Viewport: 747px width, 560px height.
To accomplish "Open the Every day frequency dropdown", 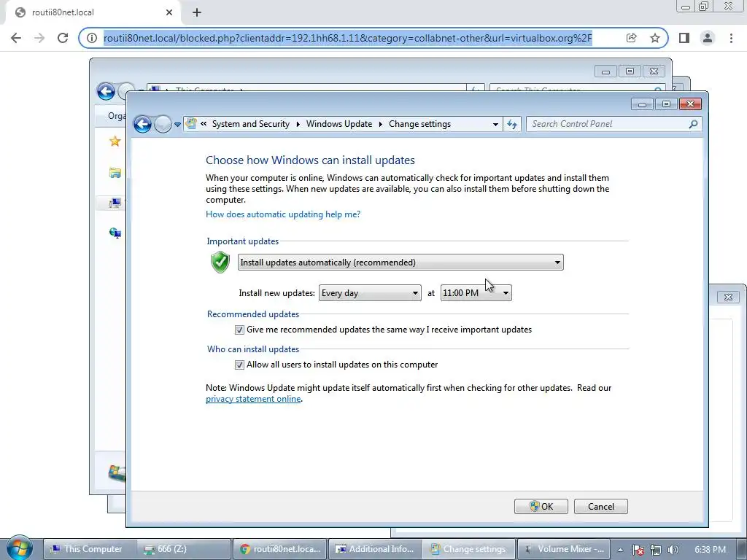I will coord(370,293).
